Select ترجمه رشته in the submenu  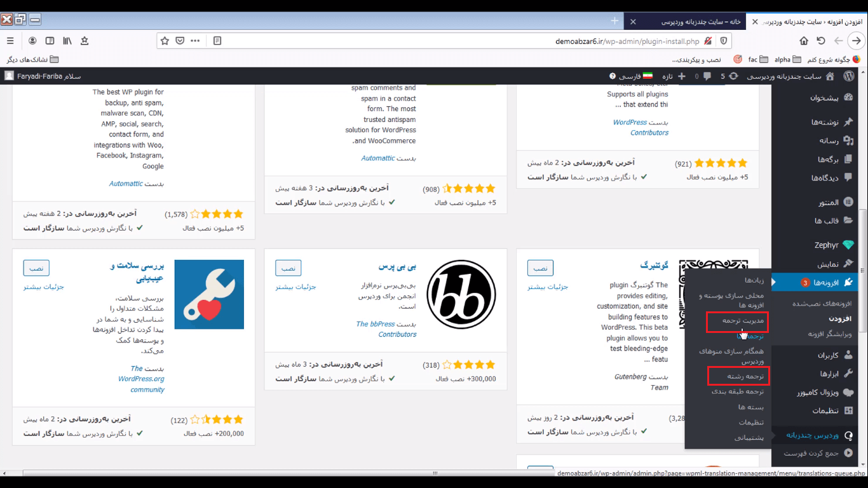[738, 376]
